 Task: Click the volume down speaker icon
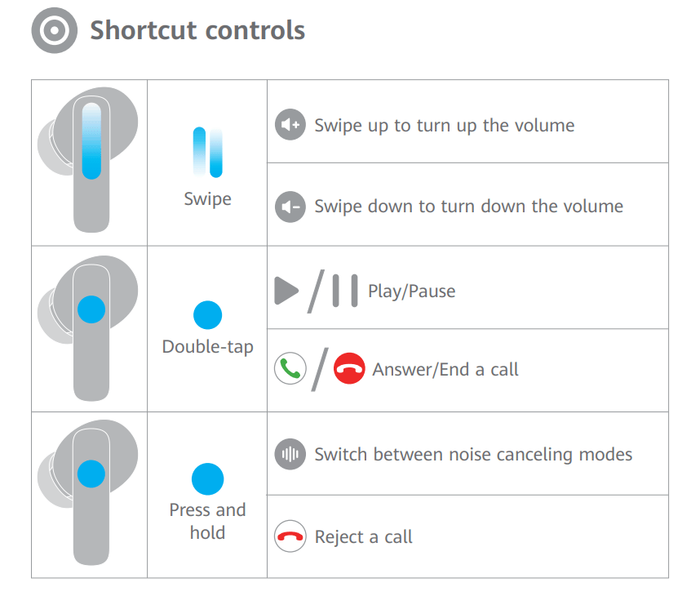tap(290, 207)
